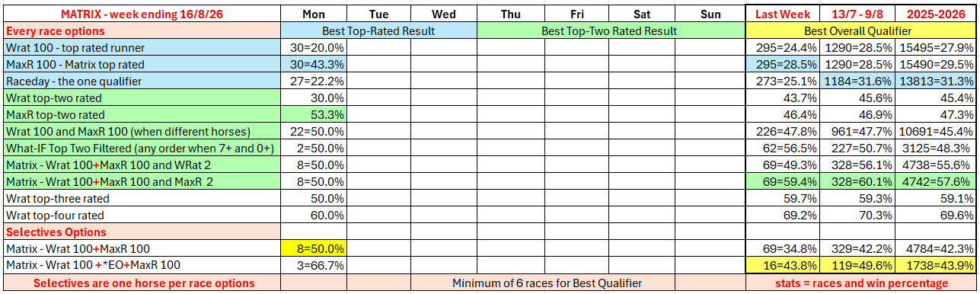Select the Last Week column header

pos(784,14)
